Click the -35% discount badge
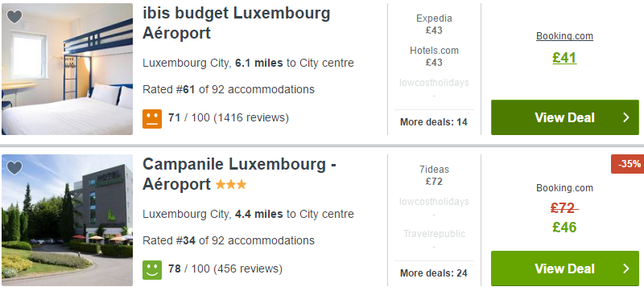 (x=628, y=164)
